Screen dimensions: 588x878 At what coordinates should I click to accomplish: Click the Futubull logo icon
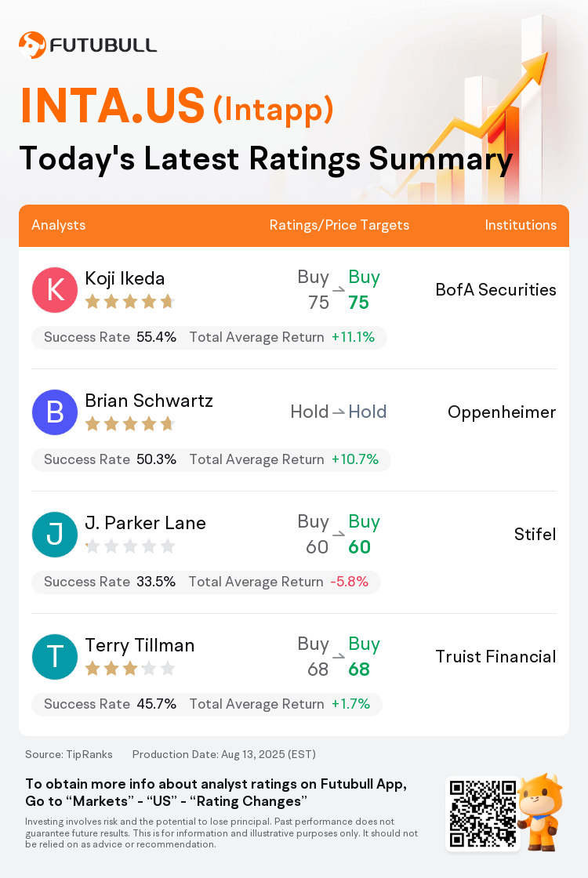(x=32, y=45)
